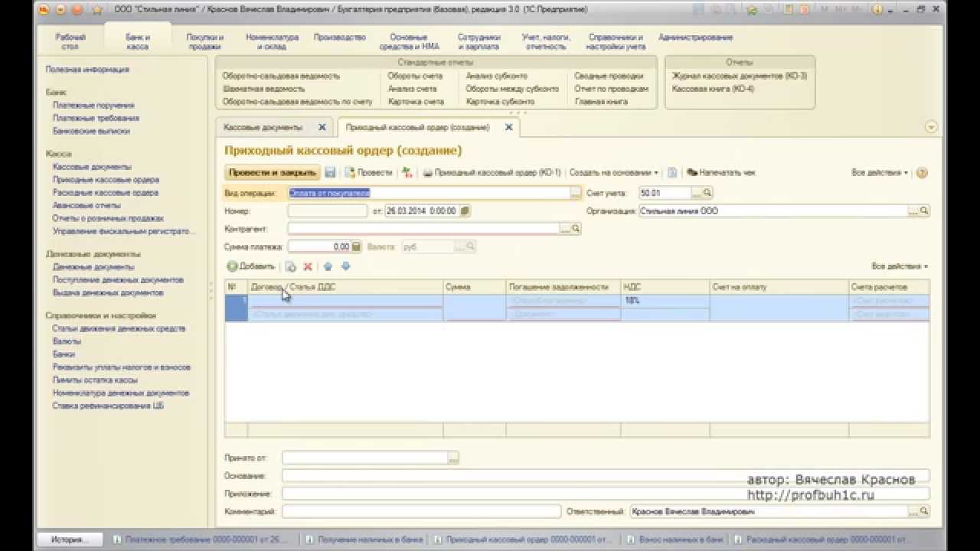The image size is (980, 551).
Task: Open selection button of Организация field
Action: point(913,211)
